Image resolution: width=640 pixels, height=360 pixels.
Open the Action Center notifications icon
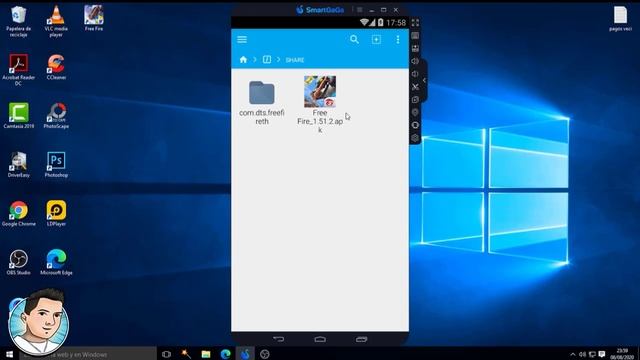point(602,354)
